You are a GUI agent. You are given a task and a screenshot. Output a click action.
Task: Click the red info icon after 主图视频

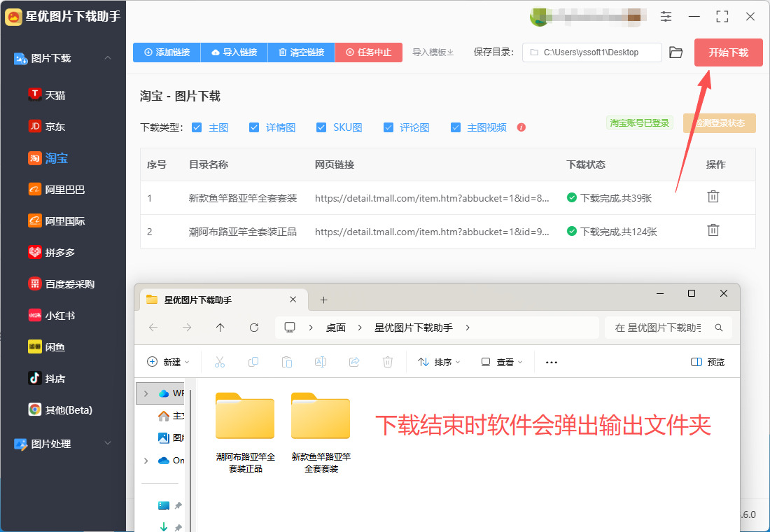(x=521, y=127)
